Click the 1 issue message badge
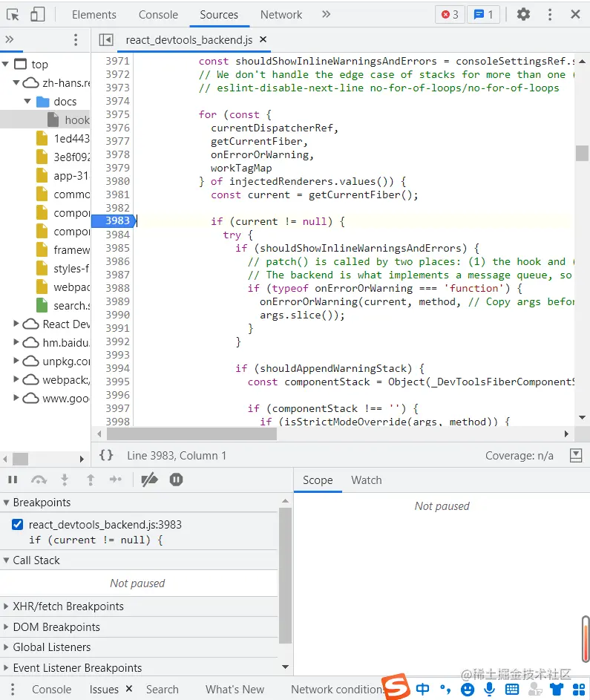Image resolution: width=590 pixels, height=700 pixels. tap(483, 15)
